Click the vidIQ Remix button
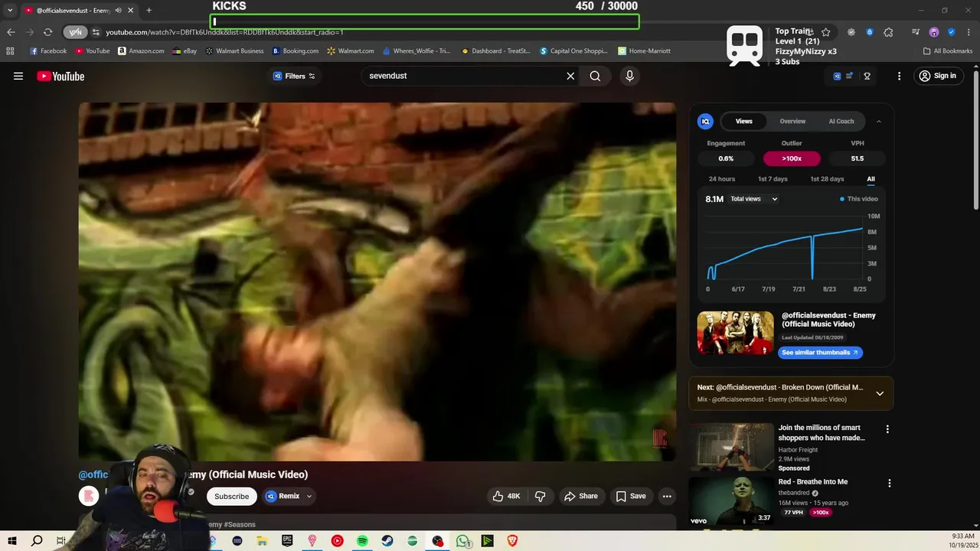 (x=283, y=496)
